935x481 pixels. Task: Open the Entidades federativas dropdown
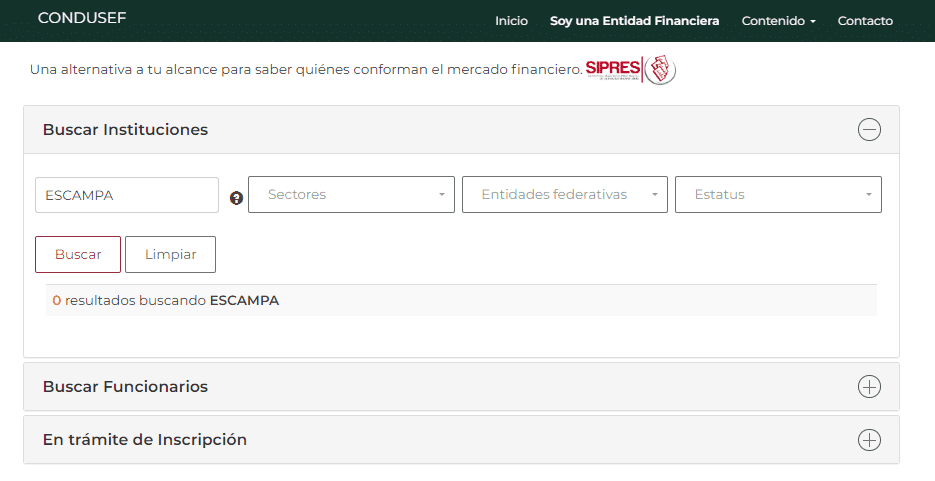point(564,195)
